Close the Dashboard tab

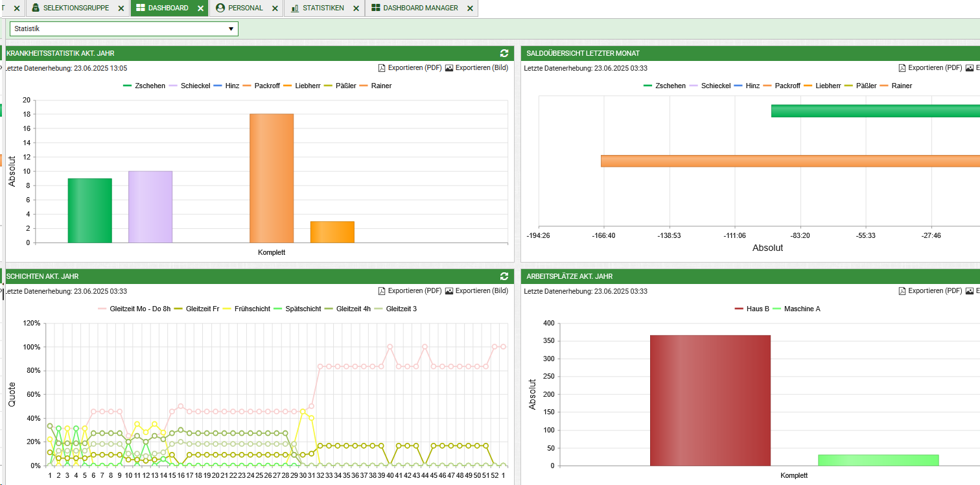coord(201,8)
